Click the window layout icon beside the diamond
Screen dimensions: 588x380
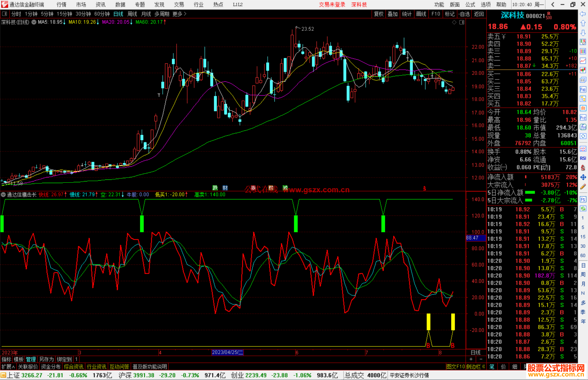point(462,22)
